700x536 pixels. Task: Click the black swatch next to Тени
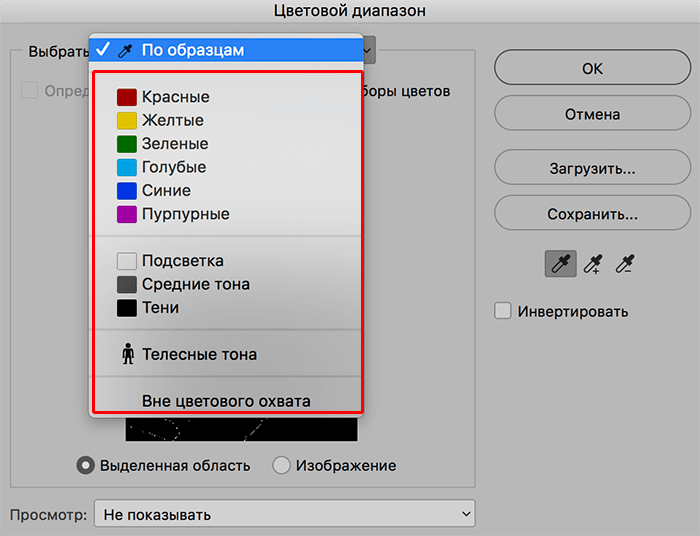coord(127,307)
